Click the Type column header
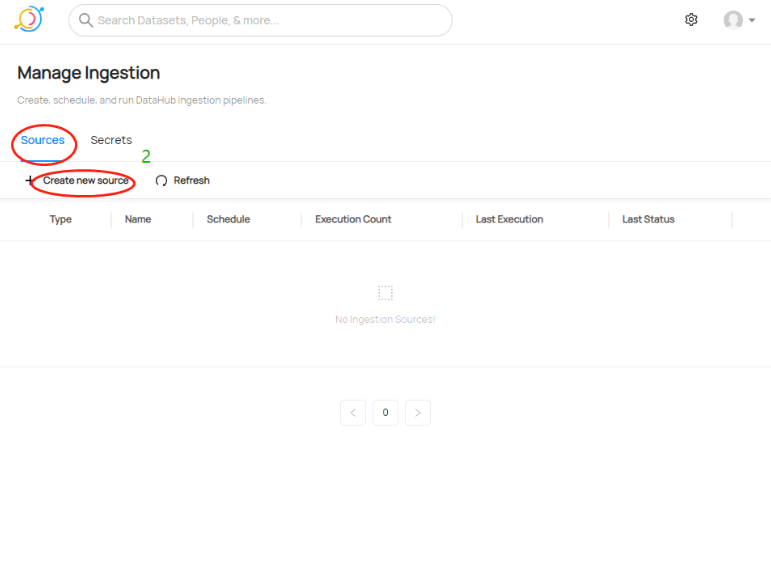 (x=61, y=220)
